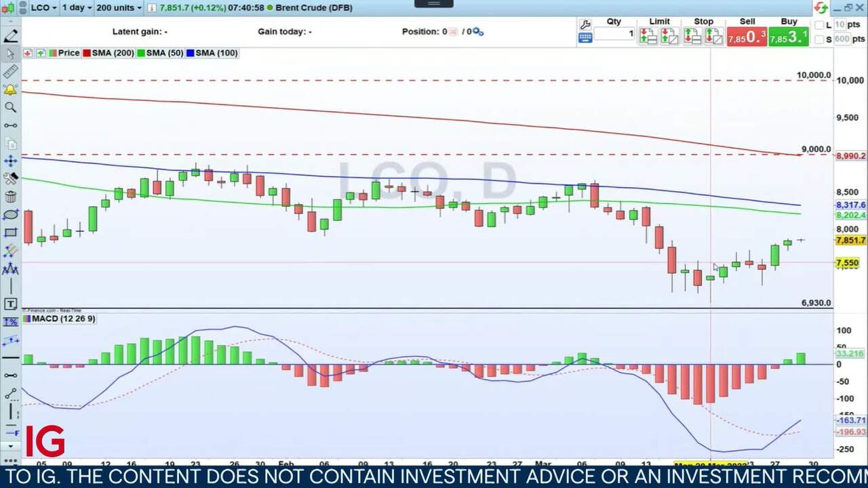Select the magnifier zoom tool
The height and width of the screenshot is (488, 868).
click(x=11, y=107)
